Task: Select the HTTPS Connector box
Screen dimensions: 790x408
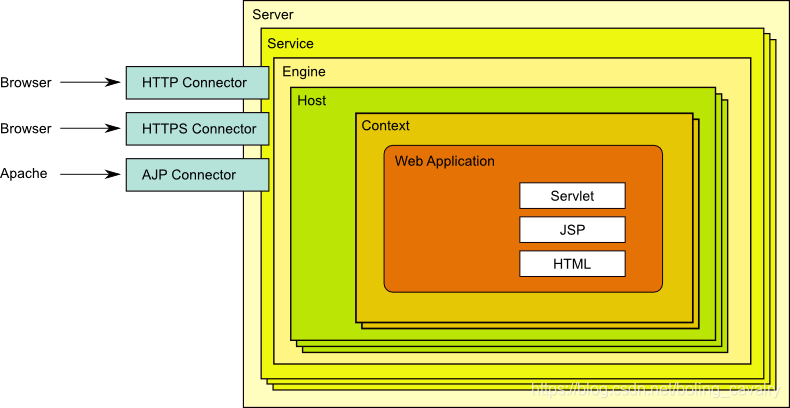Action: (x=197, y=129)
